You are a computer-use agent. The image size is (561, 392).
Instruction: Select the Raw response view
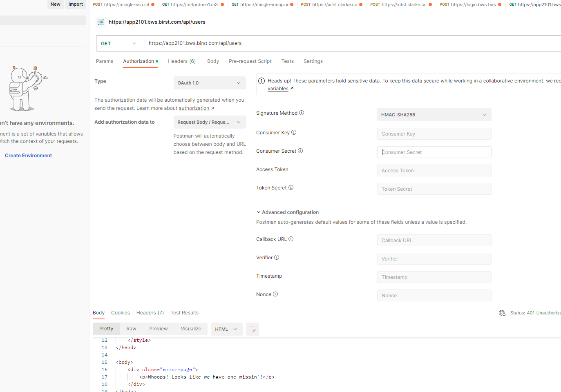131,329
